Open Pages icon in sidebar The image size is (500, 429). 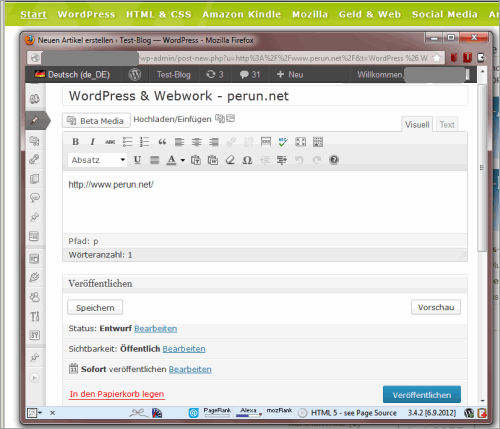[35, 179]
